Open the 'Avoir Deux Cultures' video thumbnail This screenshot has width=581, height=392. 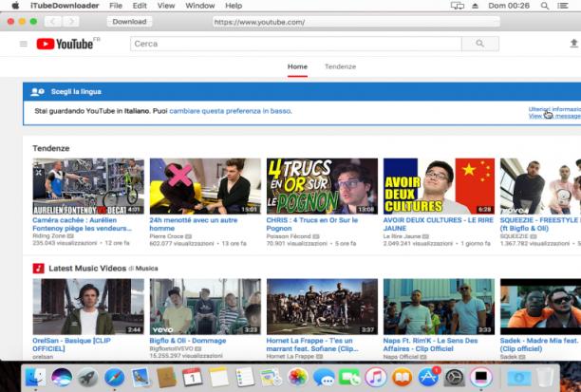439,186
